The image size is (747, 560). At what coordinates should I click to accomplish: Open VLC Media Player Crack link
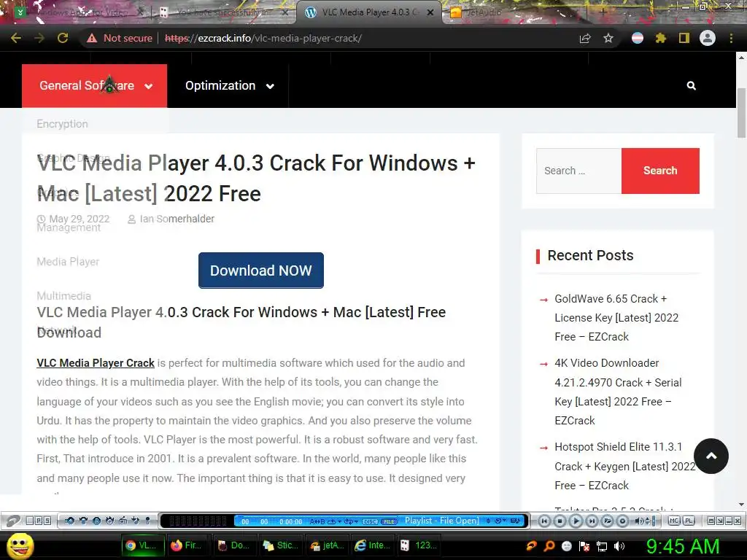[x=96, y=363]
